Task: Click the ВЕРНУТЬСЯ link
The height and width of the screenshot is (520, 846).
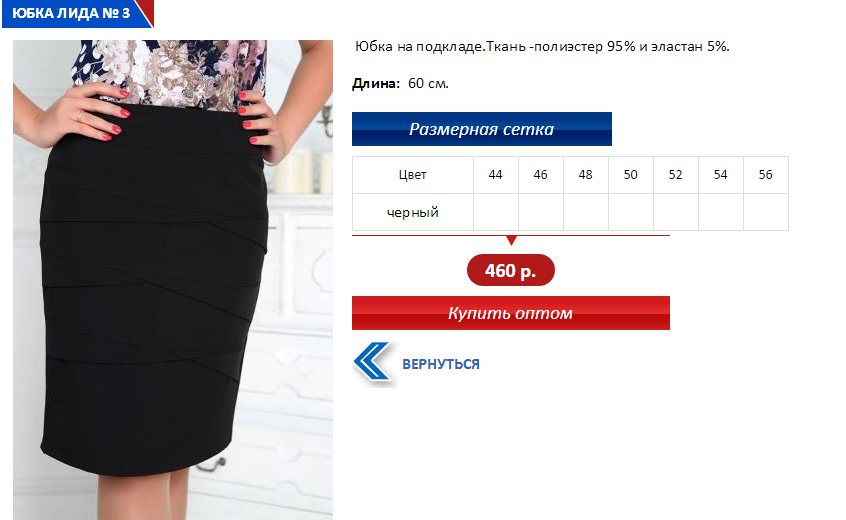Action: coord(441,364)
